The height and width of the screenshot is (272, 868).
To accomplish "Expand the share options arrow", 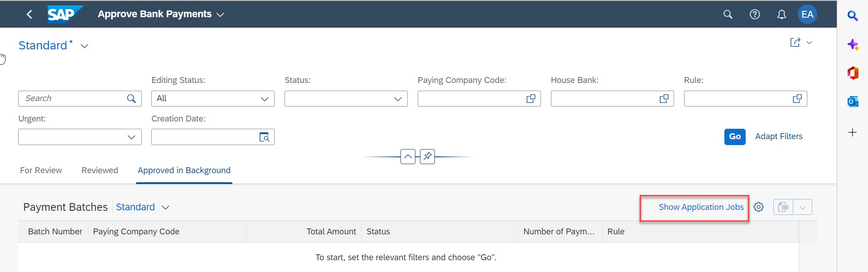I will click(x=809, y=43).
